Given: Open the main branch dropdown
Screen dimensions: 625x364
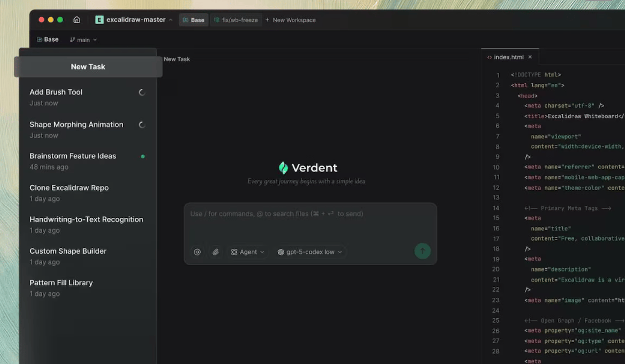Looking at the screenshot, I should [x=84, y=40].
